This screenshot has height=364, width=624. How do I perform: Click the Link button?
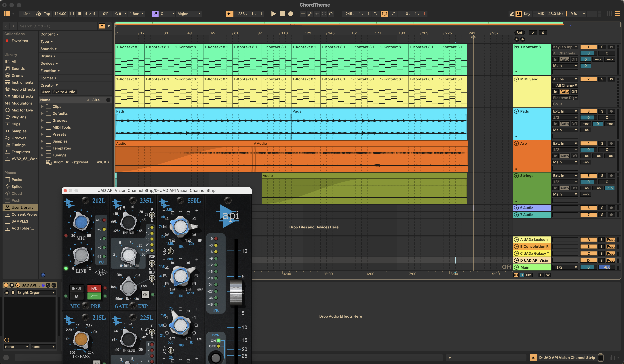pos(27,14)
